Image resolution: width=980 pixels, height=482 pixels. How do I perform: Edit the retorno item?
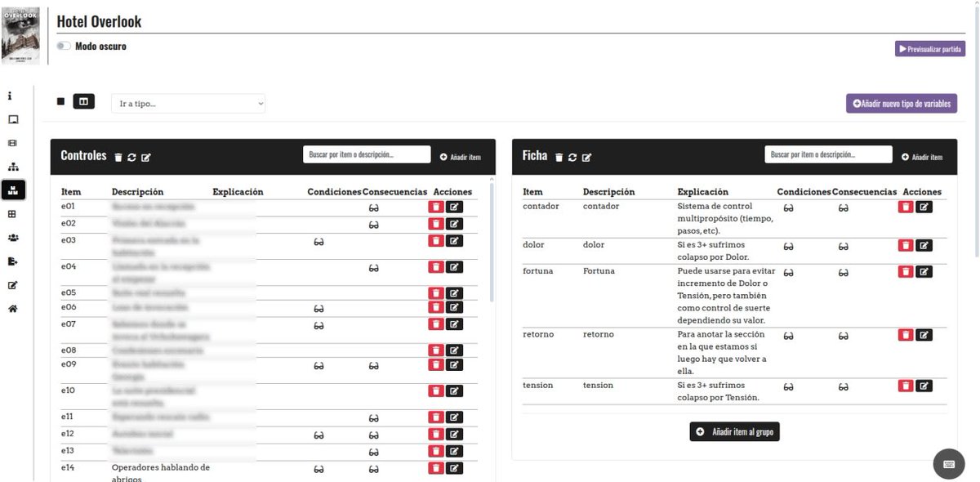924,335
